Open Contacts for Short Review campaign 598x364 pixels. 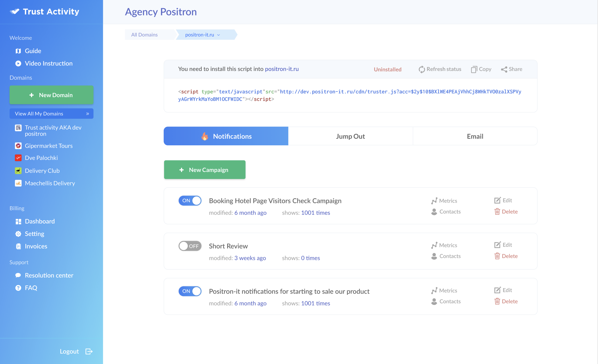pos(446,256)
